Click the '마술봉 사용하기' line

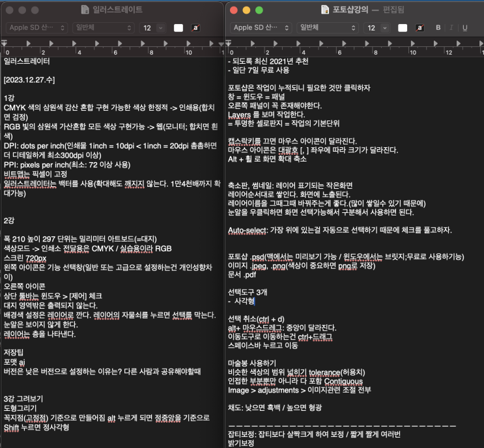coord(252,363)
